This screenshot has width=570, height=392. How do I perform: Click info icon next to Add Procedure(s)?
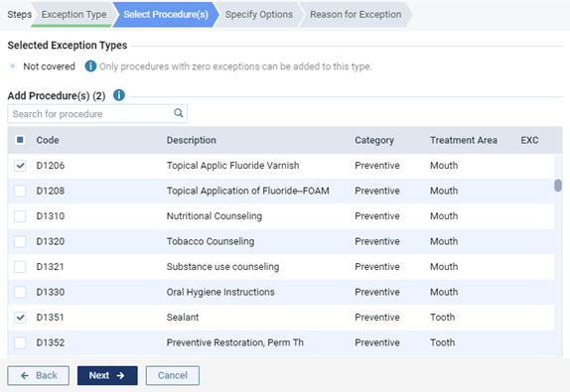pos(119,95)
